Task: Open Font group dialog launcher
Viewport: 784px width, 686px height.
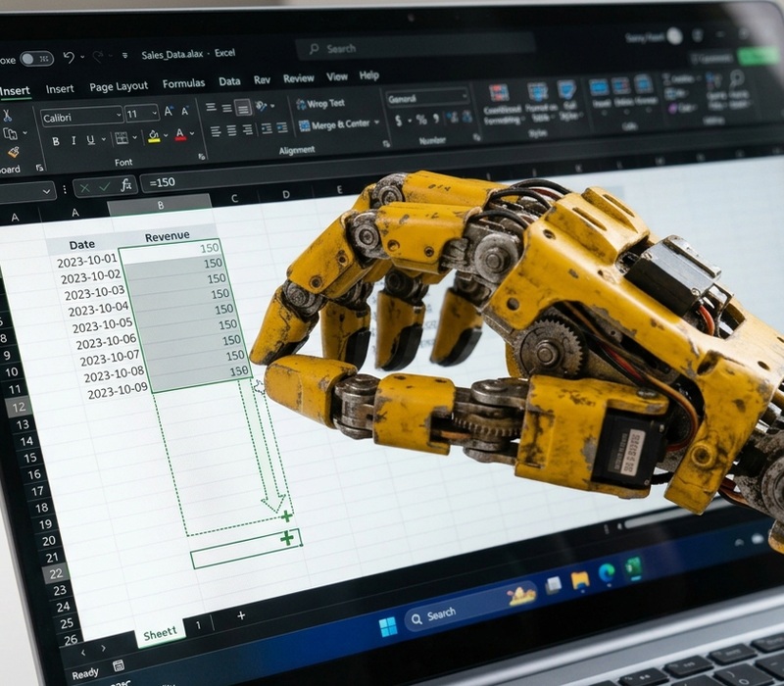Action: pyautogui.click(x=201, y=157)
